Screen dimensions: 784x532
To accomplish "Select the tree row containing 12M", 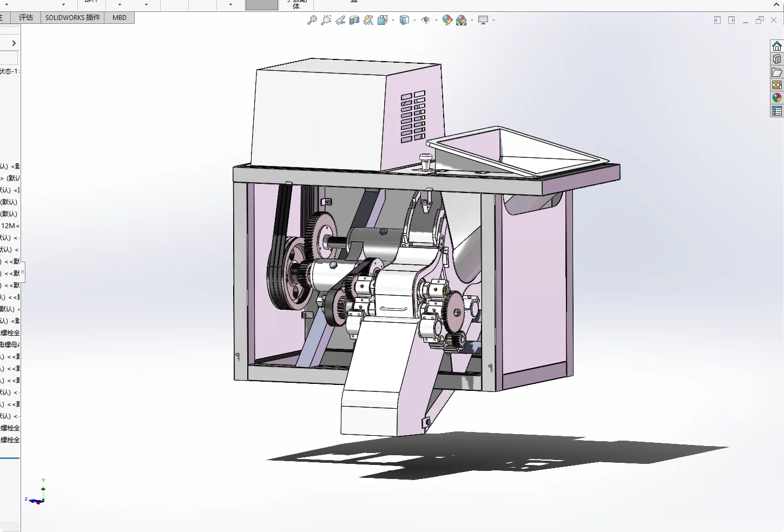I will pyautogui.click(x=10, y=225).
